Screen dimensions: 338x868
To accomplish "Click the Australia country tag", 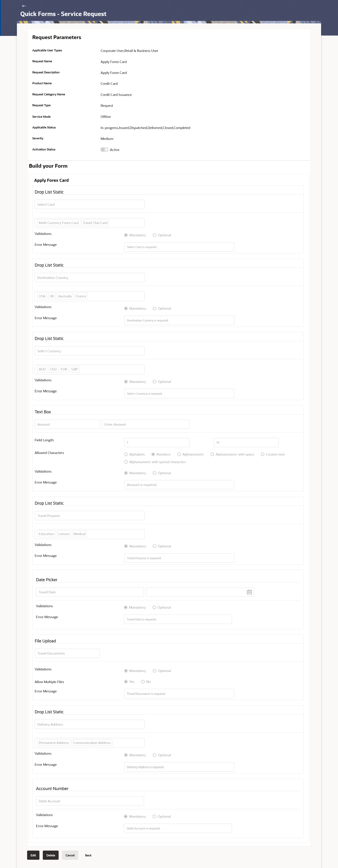I will pyautogui.click(x=65, y=296).
